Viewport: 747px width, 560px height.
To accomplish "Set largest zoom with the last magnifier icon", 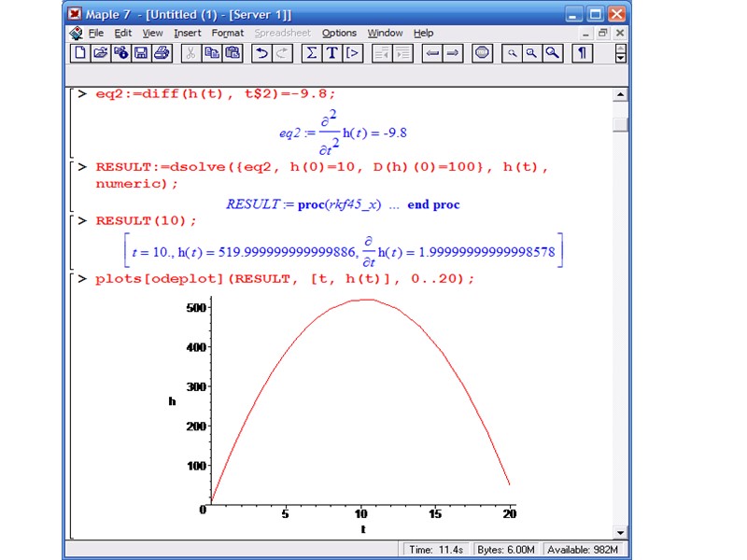I will 553,53.
